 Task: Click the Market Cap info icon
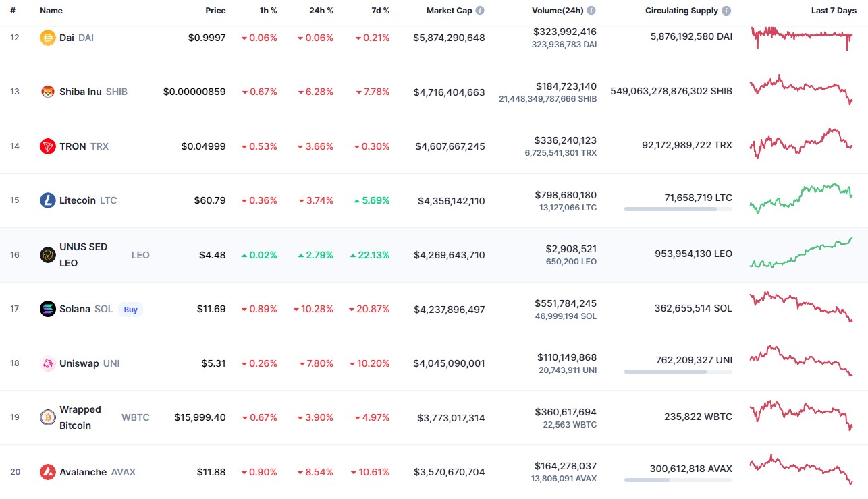pyautogui.click(x=480, y=11)
